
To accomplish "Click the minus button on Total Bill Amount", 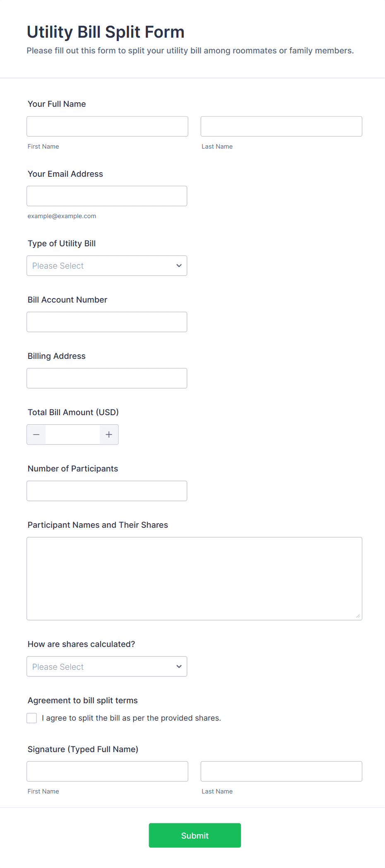I will tap(36, 435).
